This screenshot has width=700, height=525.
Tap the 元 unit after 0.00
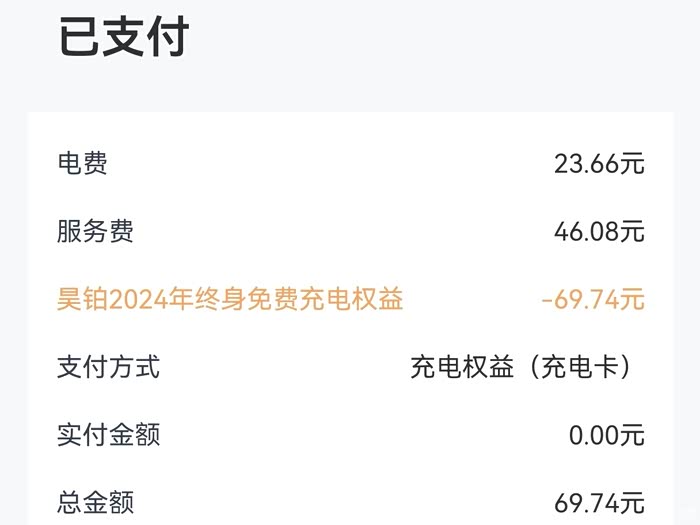(x=632, y=435)
